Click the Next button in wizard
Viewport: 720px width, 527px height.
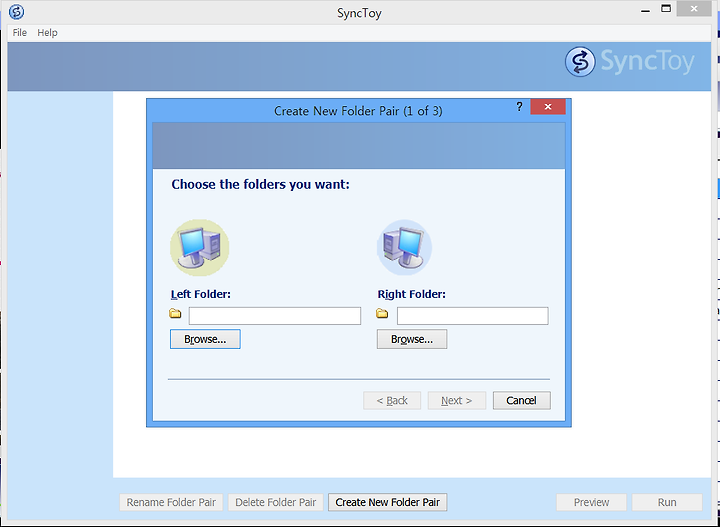(x=456, y=401)
